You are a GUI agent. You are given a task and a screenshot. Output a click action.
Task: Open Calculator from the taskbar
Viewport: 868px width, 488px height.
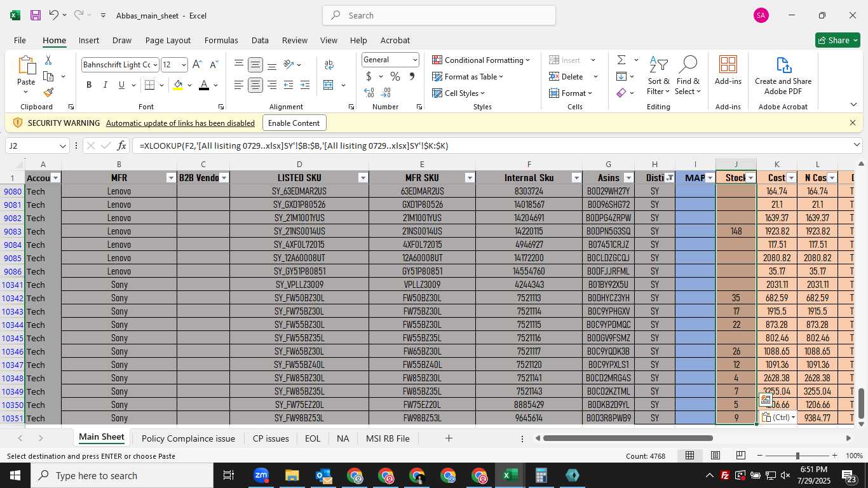541,475
